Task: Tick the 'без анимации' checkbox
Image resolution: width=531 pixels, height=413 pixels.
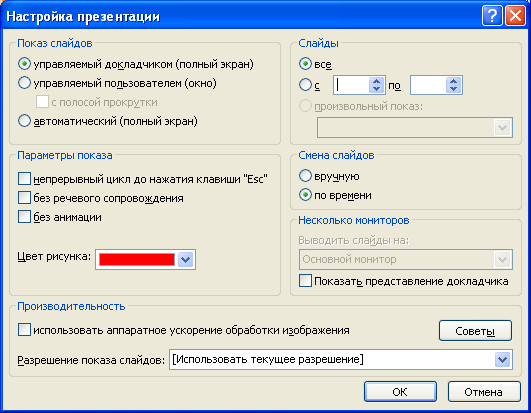Action: click(24, 217)
